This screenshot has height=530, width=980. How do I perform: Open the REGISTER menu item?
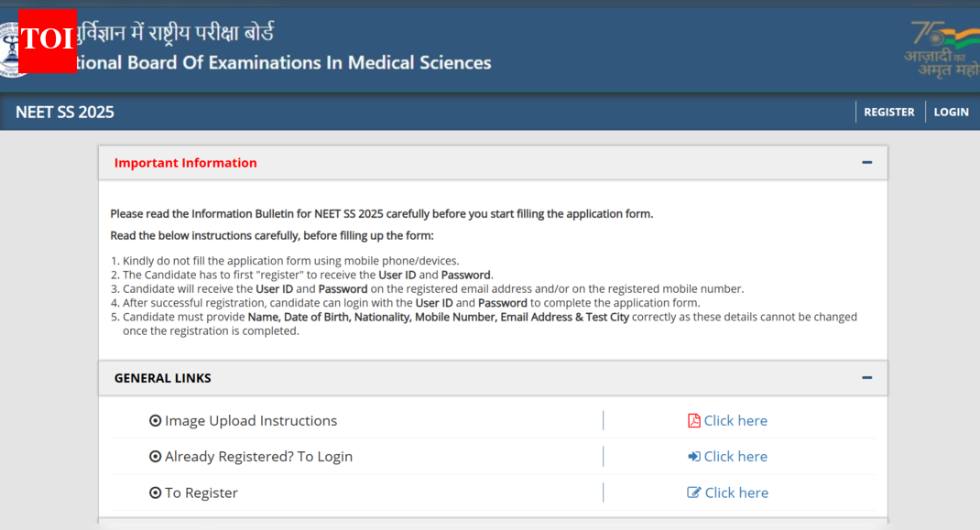(888, 112)
